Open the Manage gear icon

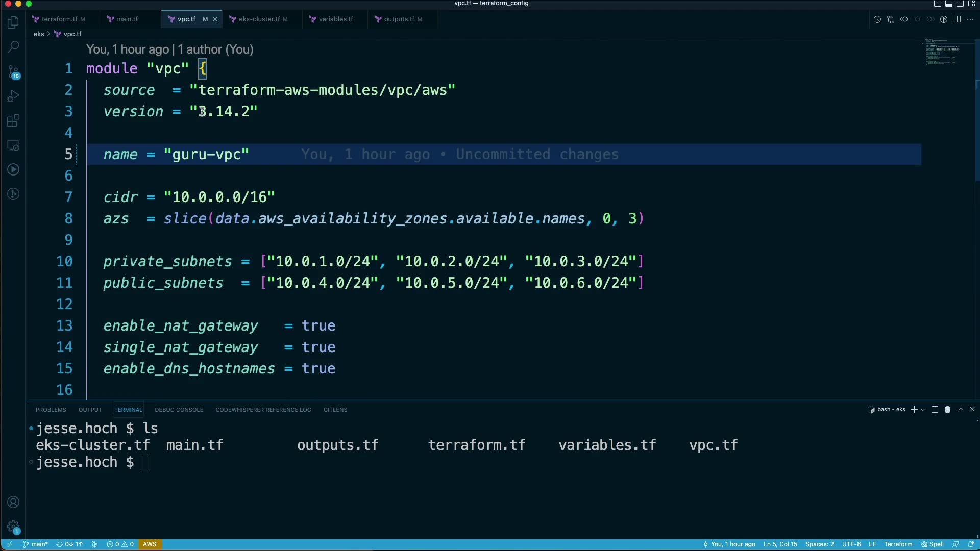tap(13, 527)
